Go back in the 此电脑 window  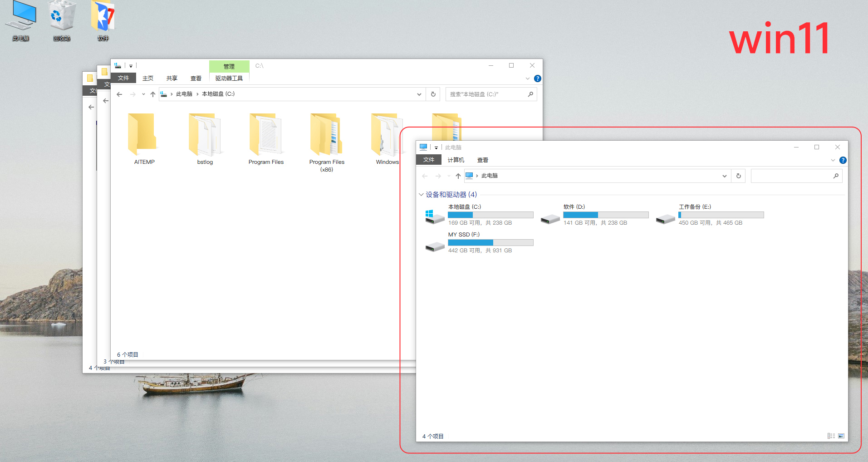point(425,176)
